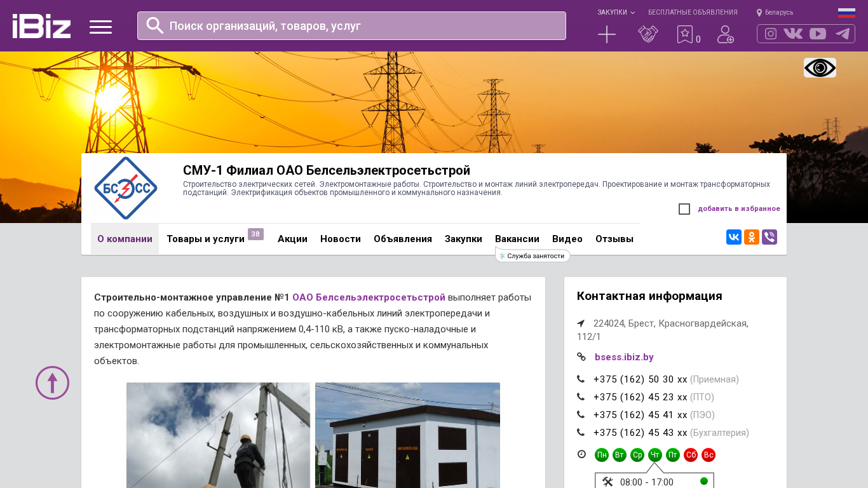
Task: Open iBiz Telegram channel
Action: [x=843, y=34]
